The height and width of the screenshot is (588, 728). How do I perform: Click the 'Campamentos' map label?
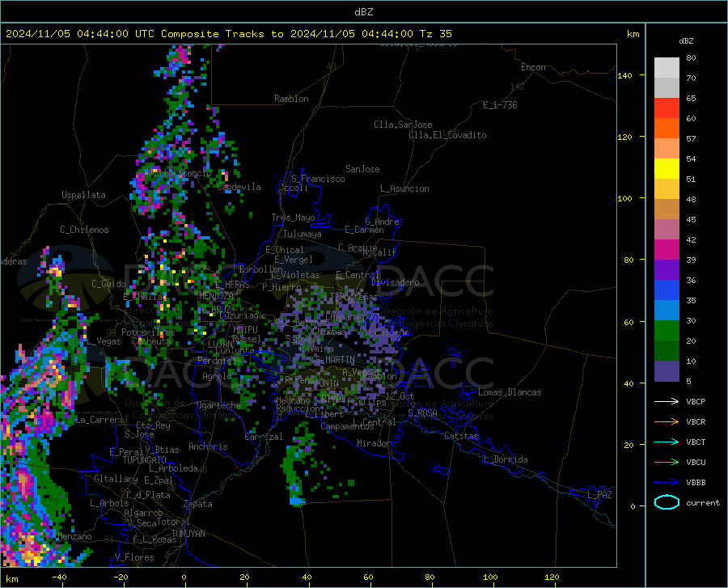[x=347, y=426]
